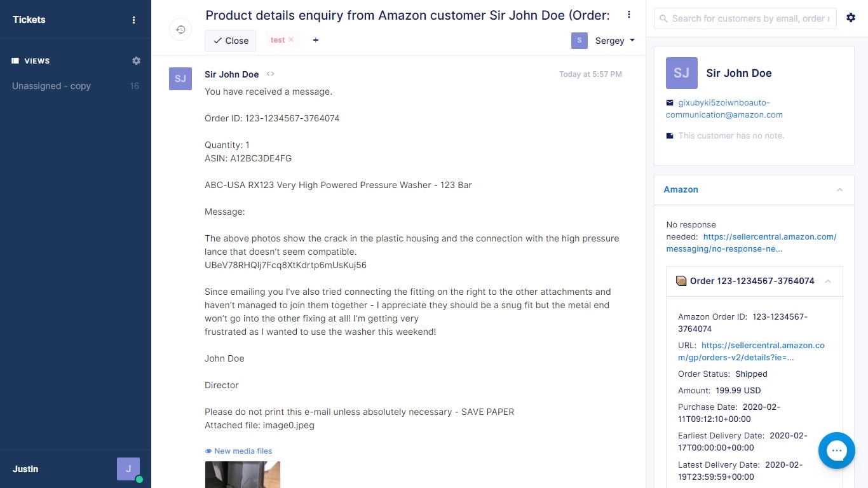Click the note icon beside customer note text
Image resolution: width=868 pixels, height=488 pixels.
(x=669, y=135)
